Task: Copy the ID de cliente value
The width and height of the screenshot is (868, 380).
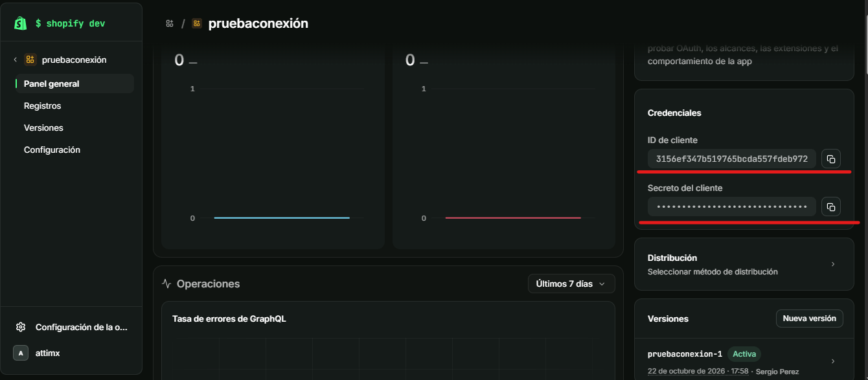Action: coord(831,159)
